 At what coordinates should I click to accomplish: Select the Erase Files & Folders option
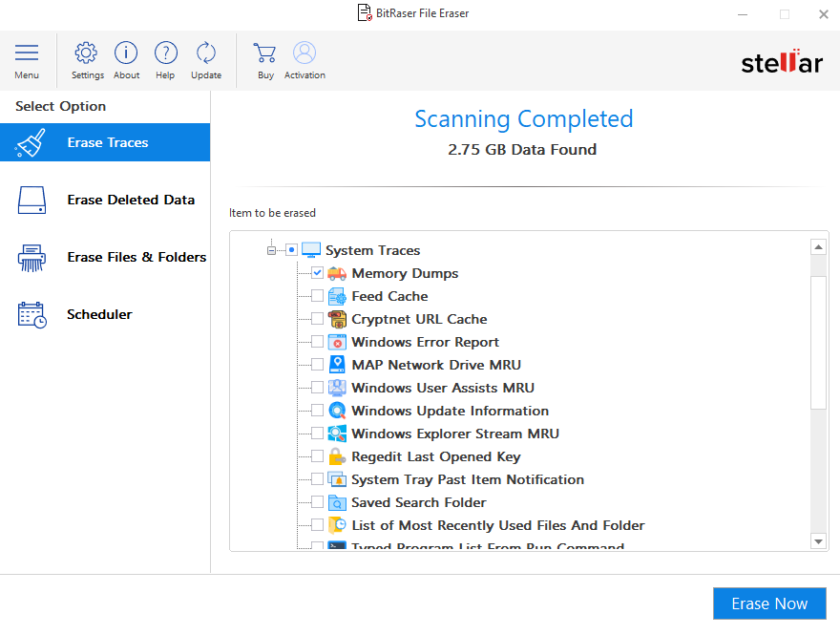[x=105, y=257]
